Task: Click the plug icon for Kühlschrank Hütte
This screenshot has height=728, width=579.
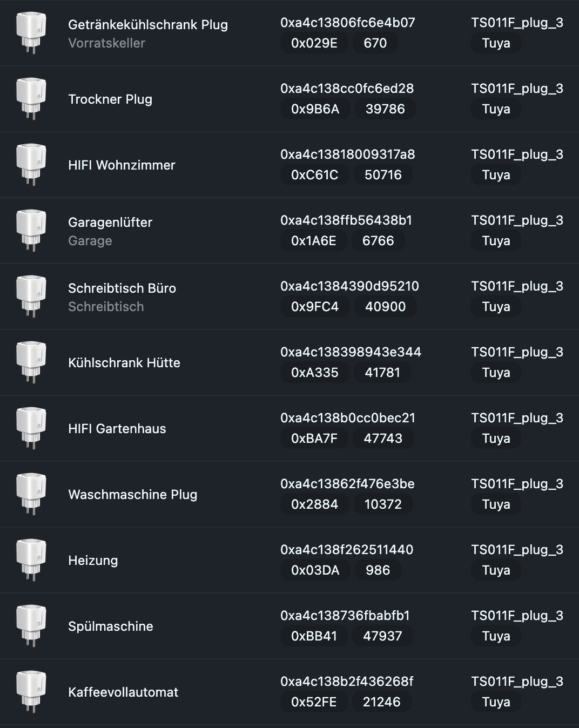Action: (x=31, y=362)
